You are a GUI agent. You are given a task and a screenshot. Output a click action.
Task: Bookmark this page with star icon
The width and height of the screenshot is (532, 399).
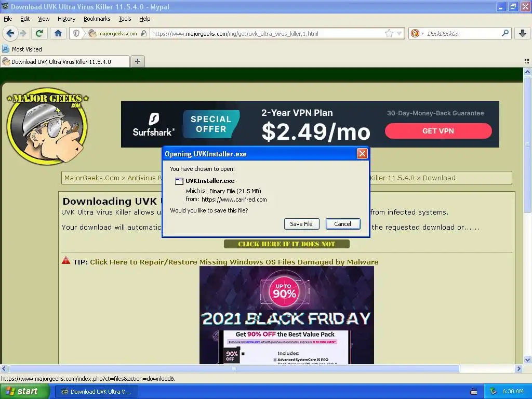389,33
